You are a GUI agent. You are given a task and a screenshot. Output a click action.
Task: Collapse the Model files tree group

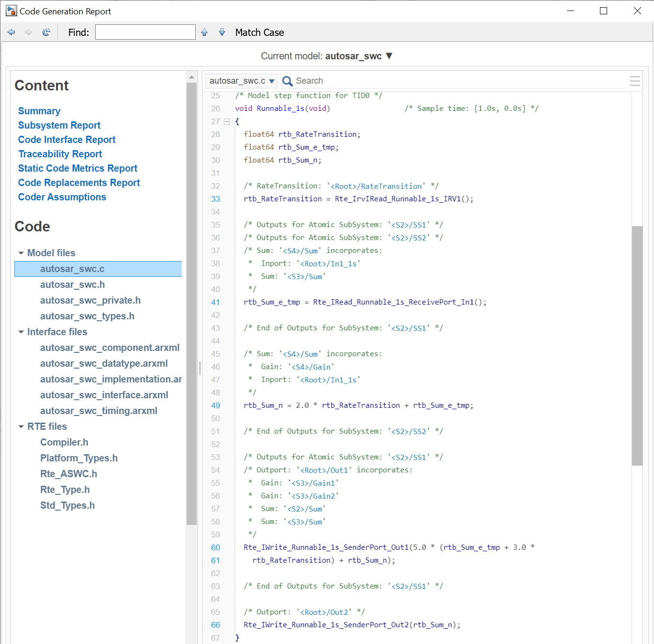21,253
